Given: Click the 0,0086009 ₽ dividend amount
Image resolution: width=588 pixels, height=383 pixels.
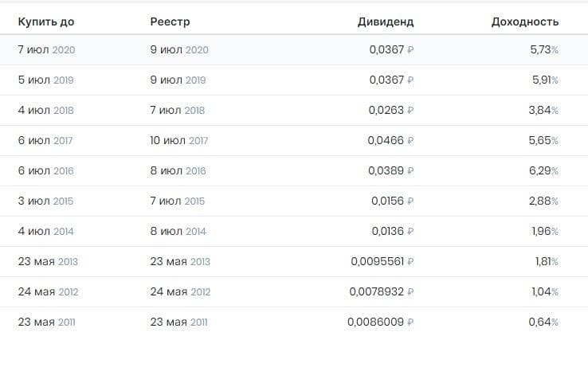Looking at the screenshot, I should tap(381, 322).
